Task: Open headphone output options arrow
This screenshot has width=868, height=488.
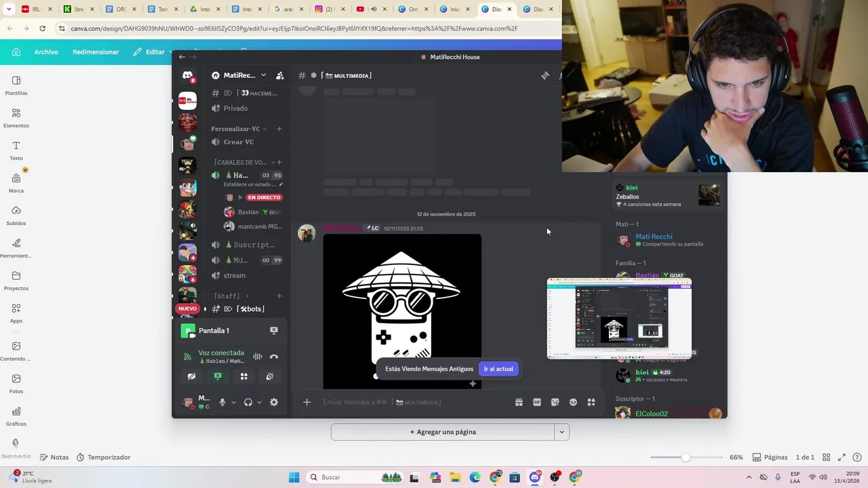Action: pos(259,402)
